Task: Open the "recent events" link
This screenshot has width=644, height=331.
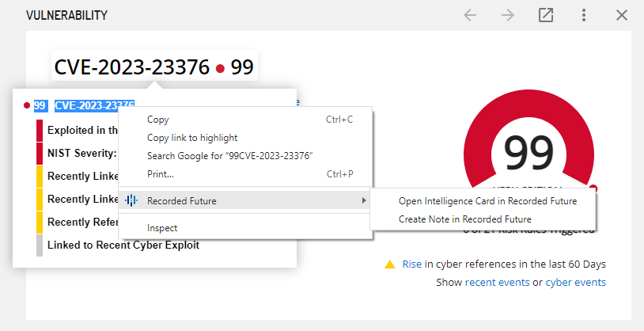Action: tap(498, 283)
